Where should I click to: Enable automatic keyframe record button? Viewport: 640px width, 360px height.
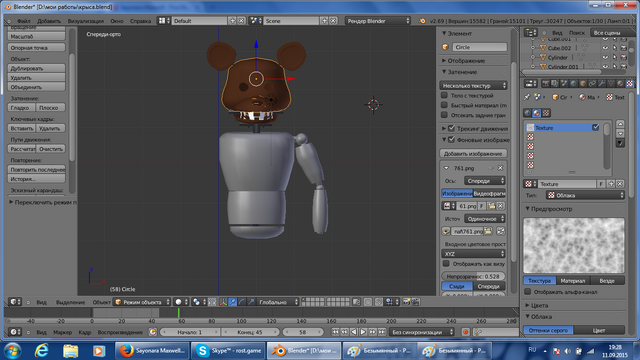[x=465, y=332]
